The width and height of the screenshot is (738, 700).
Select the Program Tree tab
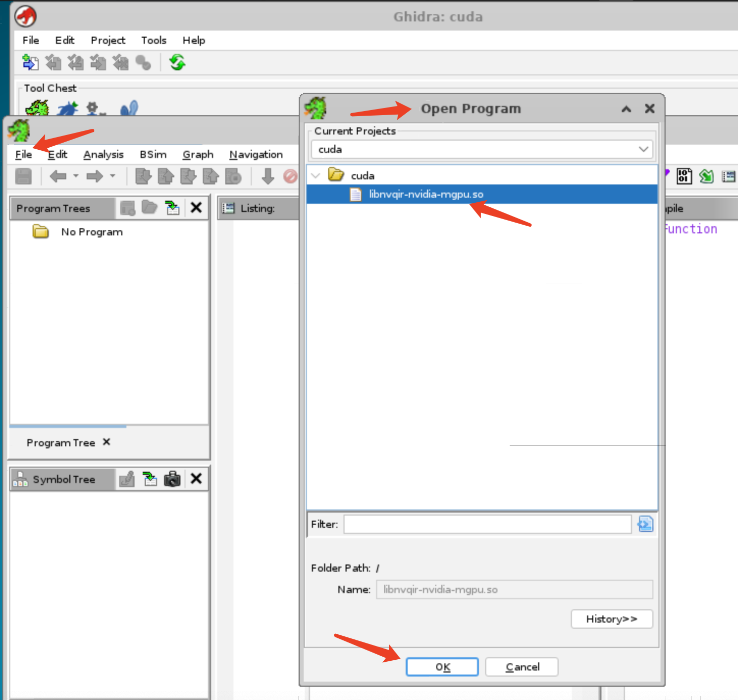pos(61,443)
